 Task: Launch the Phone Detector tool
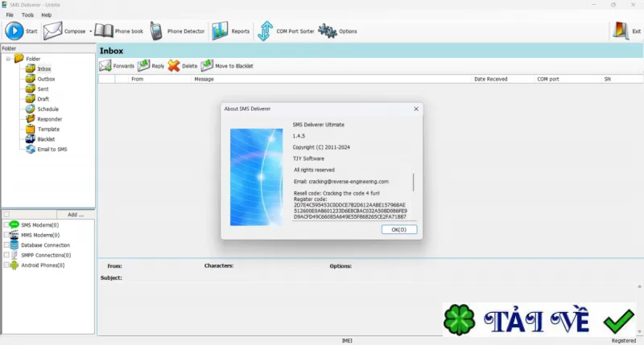[156, 31]
